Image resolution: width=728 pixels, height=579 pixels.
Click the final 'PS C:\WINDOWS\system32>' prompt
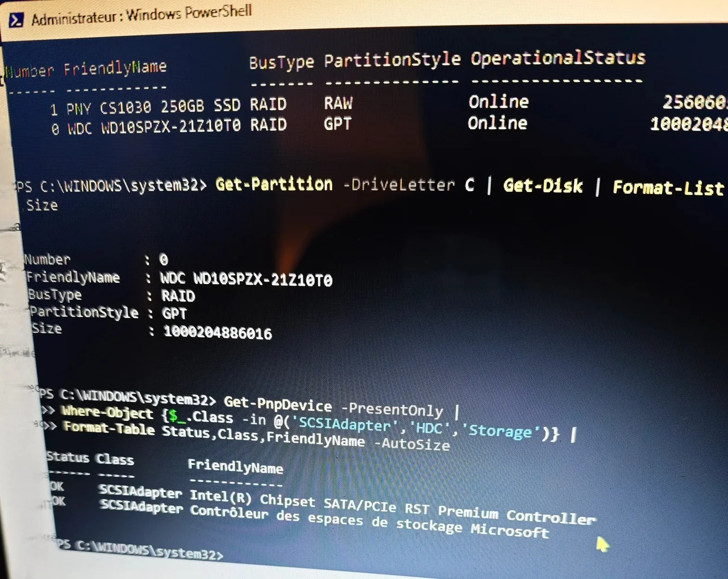pos(140,549)
